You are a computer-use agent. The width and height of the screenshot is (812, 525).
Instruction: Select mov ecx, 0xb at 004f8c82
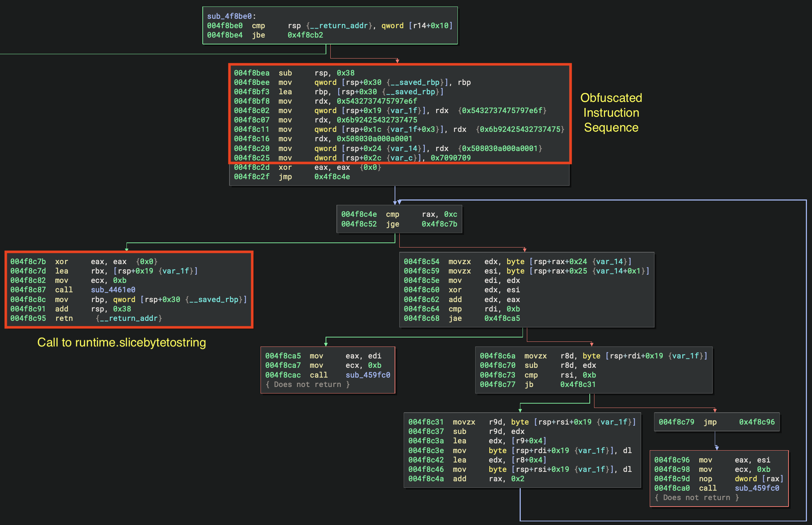68,280
